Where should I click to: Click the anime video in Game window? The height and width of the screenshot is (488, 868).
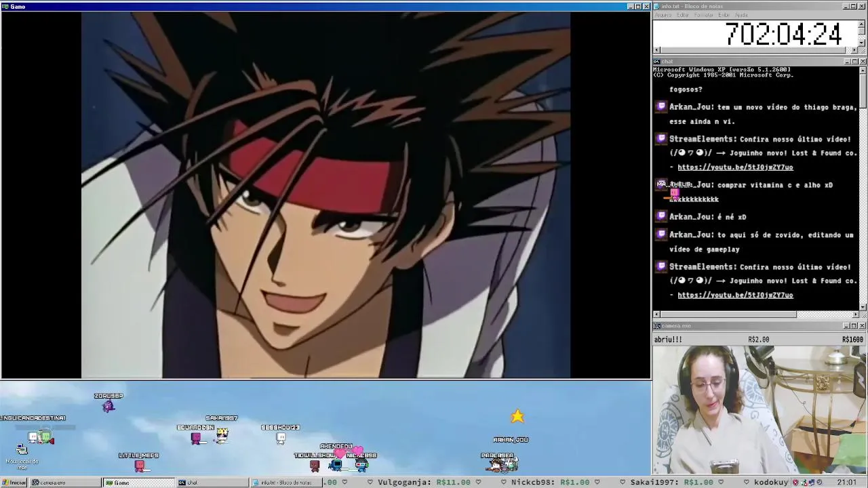tap(325, 195)
